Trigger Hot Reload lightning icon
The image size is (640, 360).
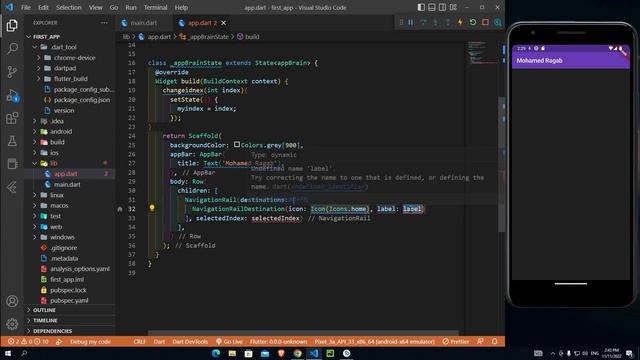(460, 22)
